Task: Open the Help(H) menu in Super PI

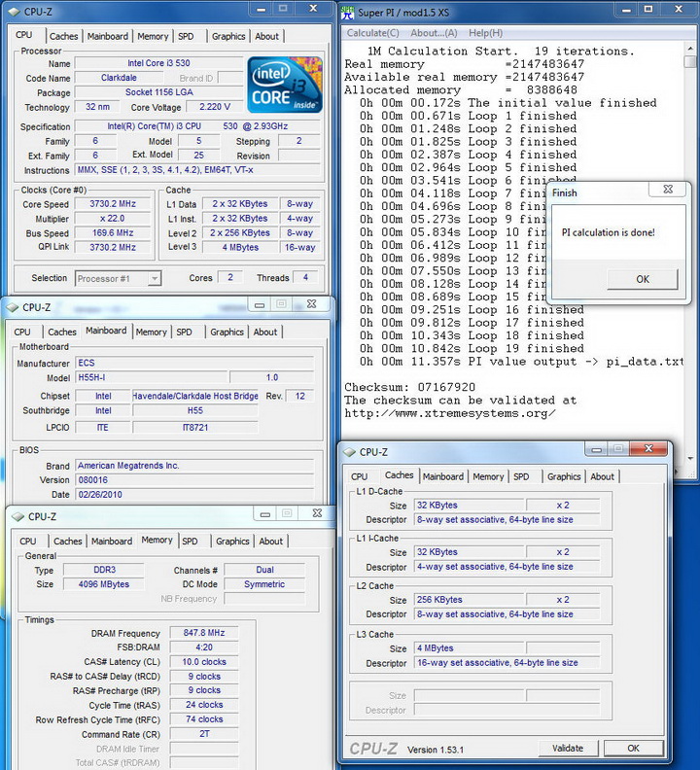Action: pos(485,33)
